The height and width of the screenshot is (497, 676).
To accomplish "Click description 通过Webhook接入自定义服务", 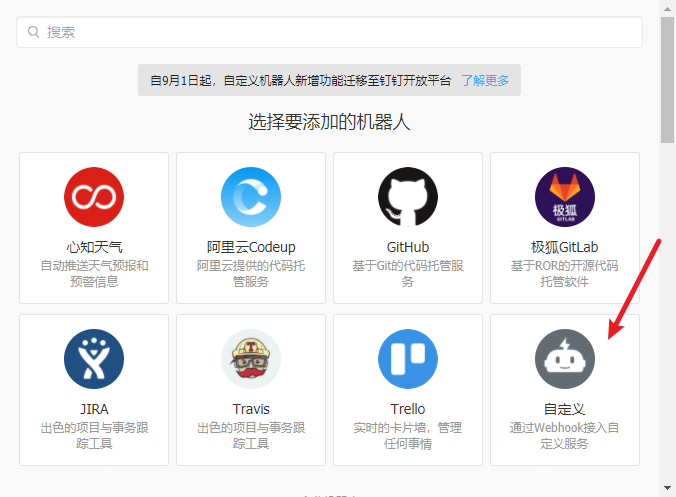I will 565,435.
